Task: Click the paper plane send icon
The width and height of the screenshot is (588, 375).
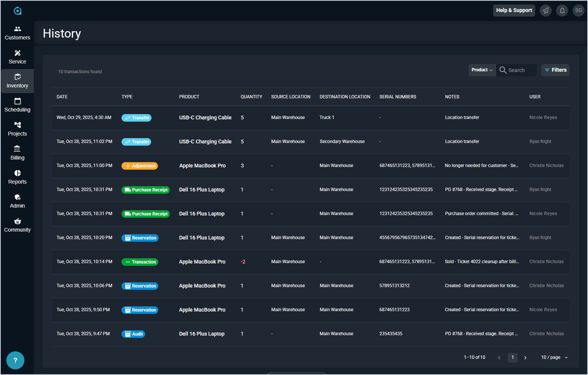Action: [x=546, y=11]
